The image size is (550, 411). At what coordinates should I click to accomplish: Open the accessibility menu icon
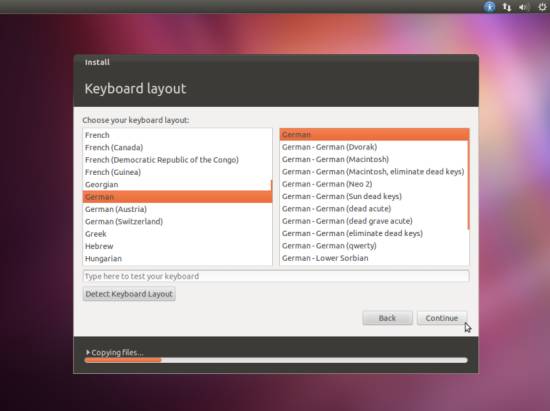(489, 7)
